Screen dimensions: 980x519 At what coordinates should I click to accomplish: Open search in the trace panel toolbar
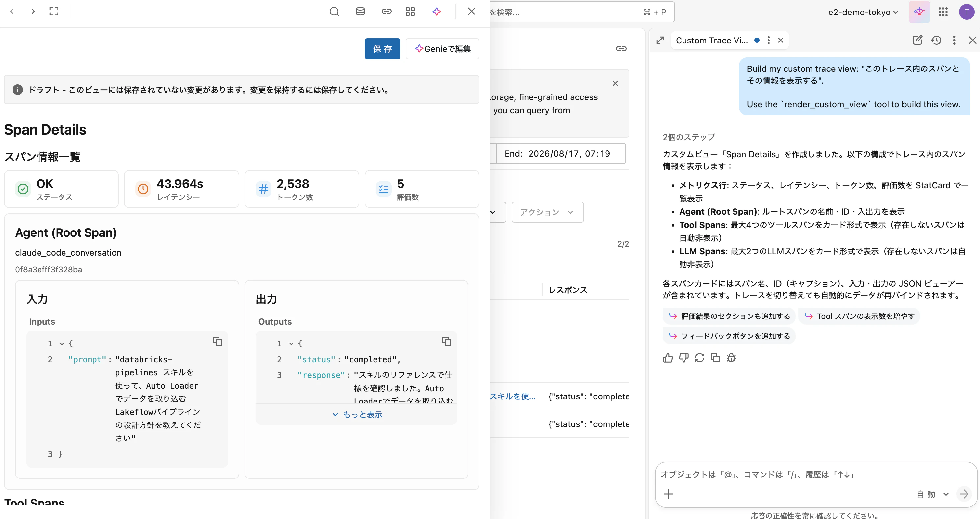coord(334,12)
